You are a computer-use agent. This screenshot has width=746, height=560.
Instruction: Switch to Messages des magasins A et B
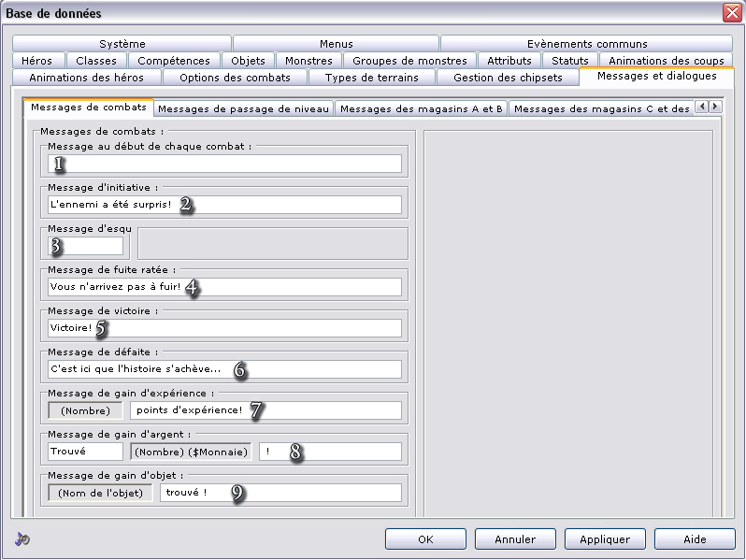(421, 108)
